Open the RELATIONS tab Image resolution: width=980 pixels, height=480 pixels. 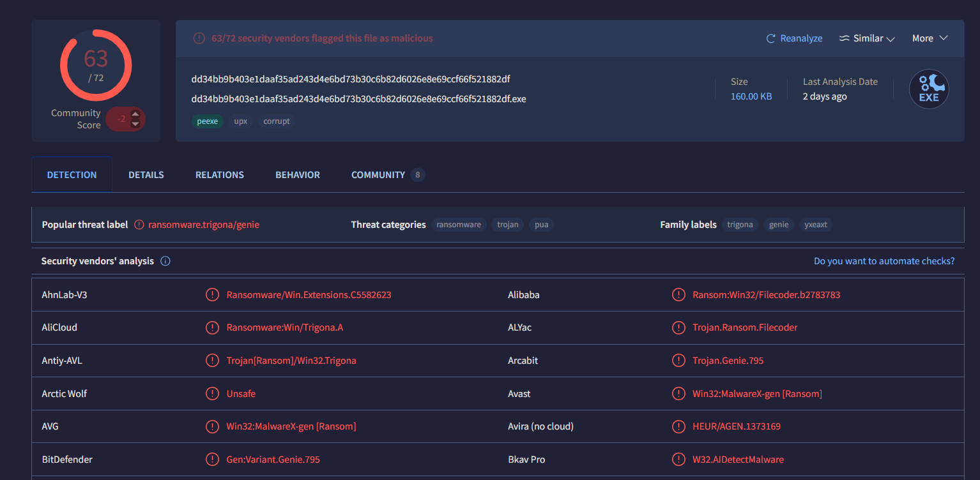tap(219, 175)
